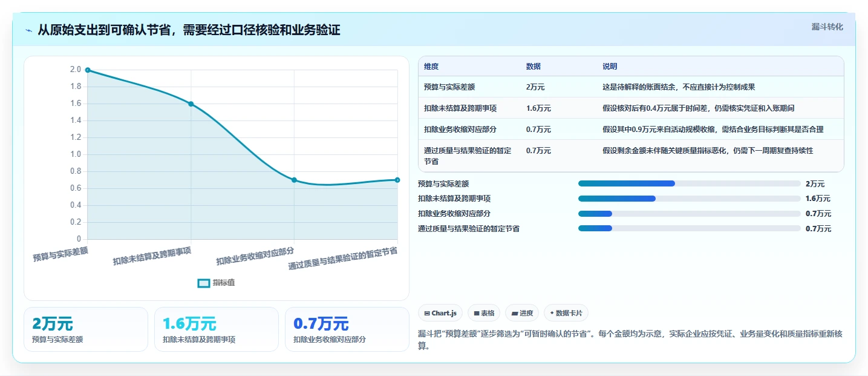Image resolution: width=868 pixels, height=376 pixels.
Task: Click the 数据 column header
Action: click(x=534, y=67)
